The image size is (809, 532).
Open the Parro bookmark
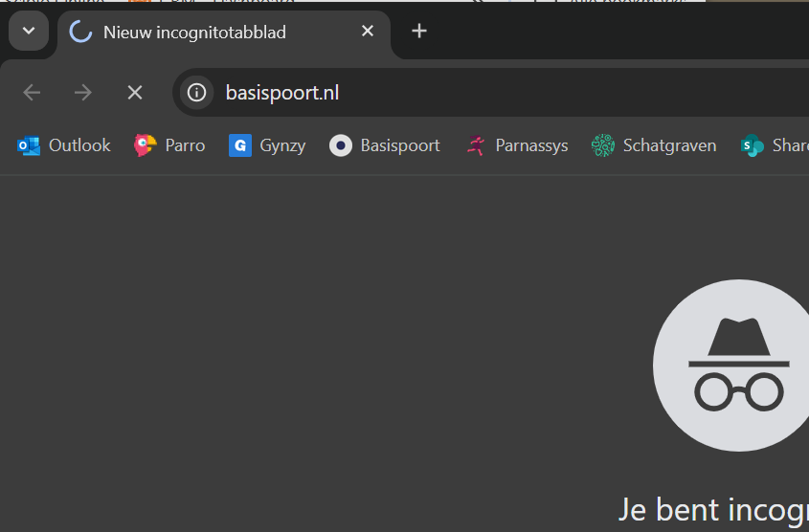click(169, 145)
